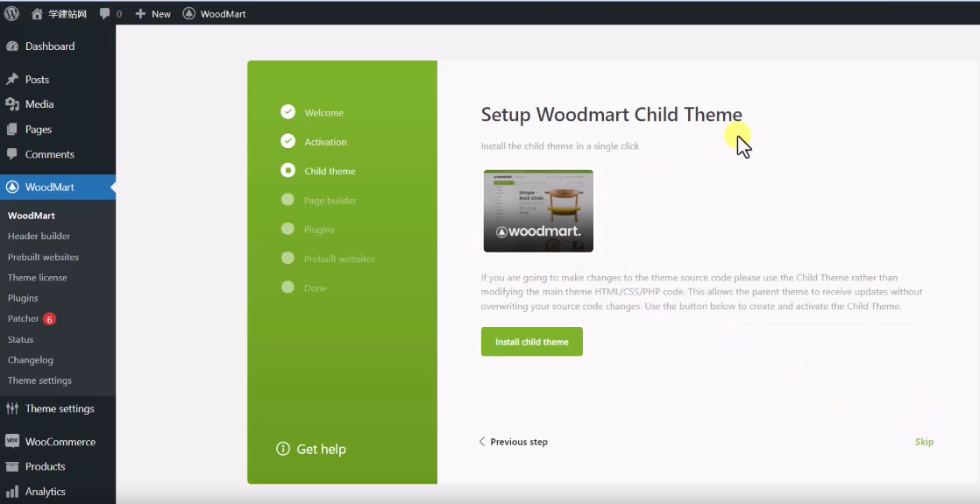Screen dimensions: 980x504
Task: Open the comments bubble icon in admin bar
Action: coord(104,13)
